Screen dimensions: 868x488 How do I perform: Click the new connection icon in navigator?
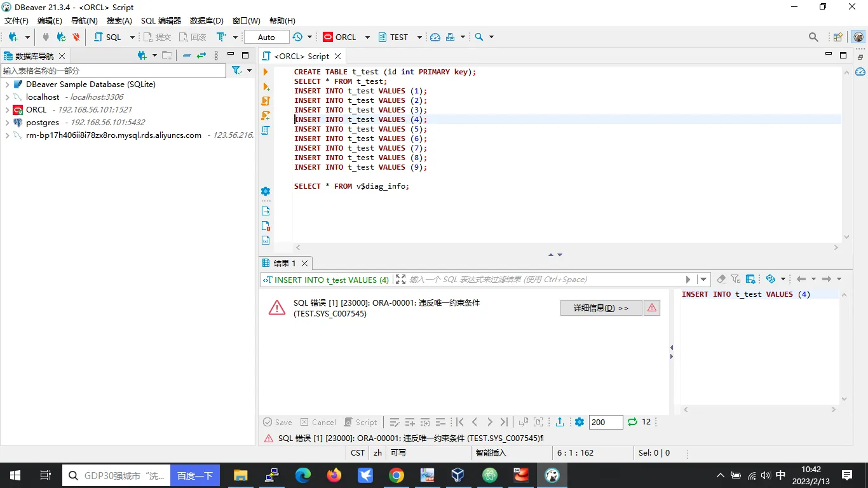[x=142, y=56]
